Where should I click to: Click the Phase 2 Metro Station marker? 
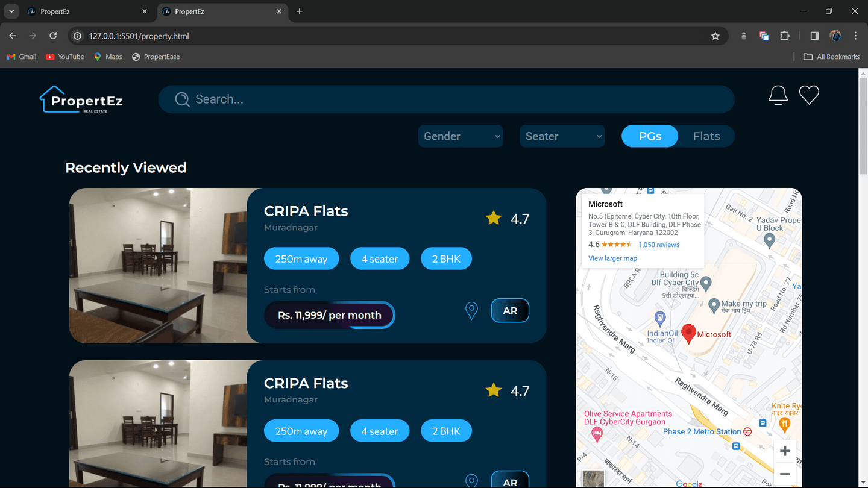[x=747, y=431]
